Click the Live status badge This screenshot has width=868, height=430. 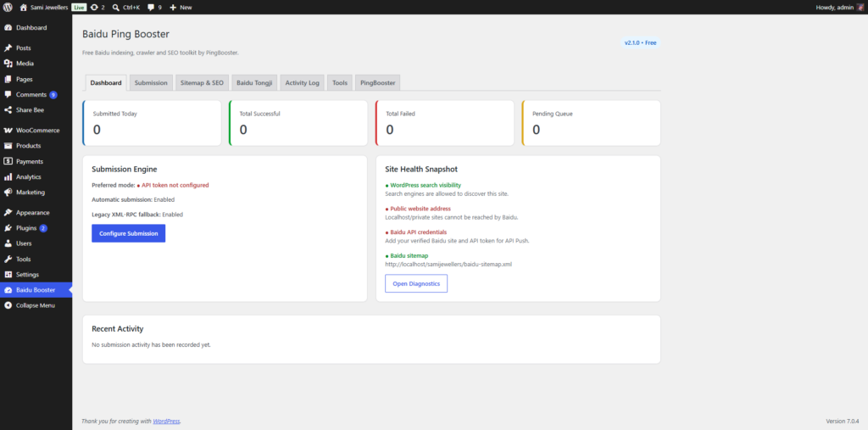point(79,8)
